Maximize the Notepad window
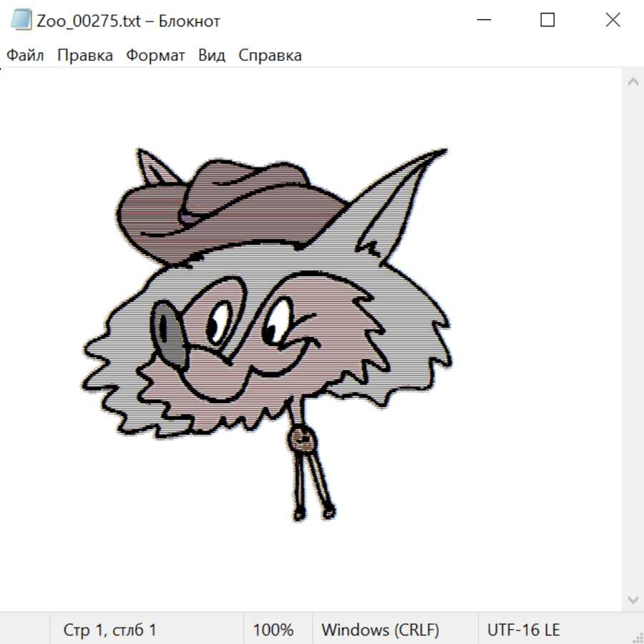This screenshot has height=644, width=644. click(547, 20)
